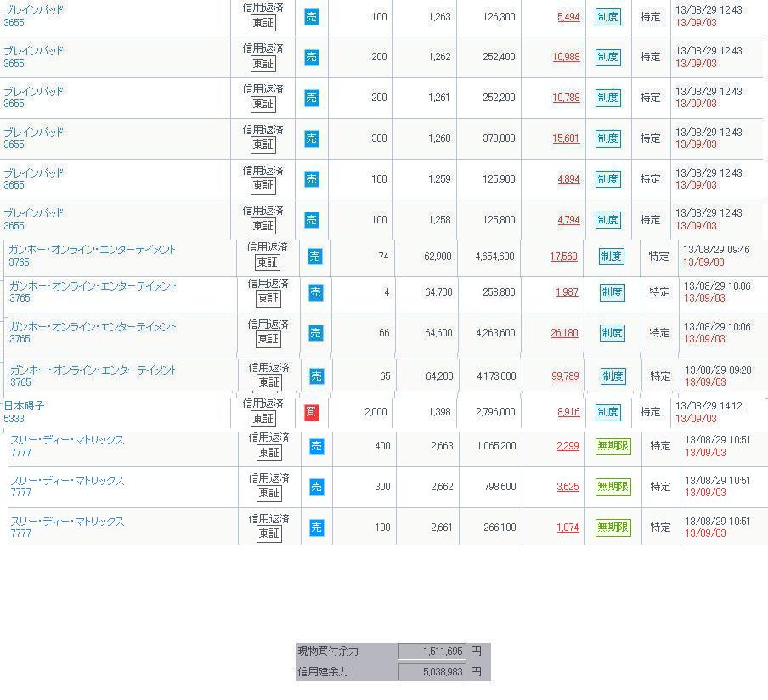768x700 pixels.
Task: Click the red 買 badge for 日本碍子
Action: [x=312, y=413]
